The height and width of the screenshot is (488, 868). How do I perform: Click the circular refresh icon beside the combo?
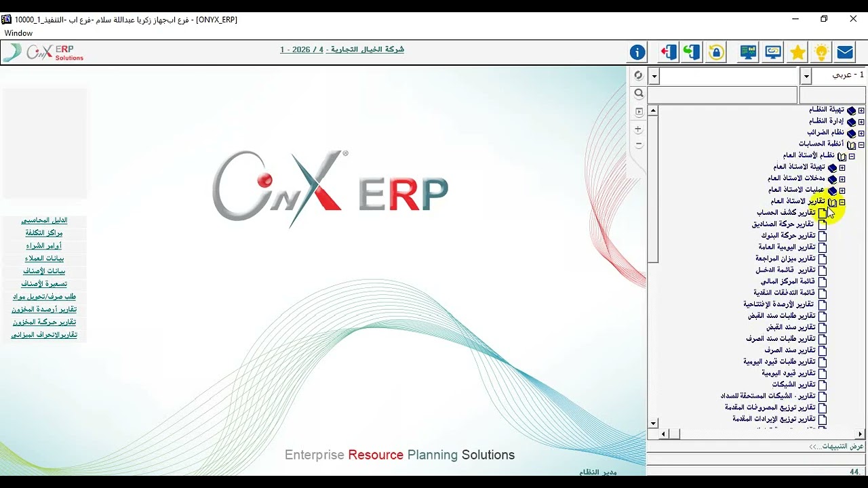(638, 75)
